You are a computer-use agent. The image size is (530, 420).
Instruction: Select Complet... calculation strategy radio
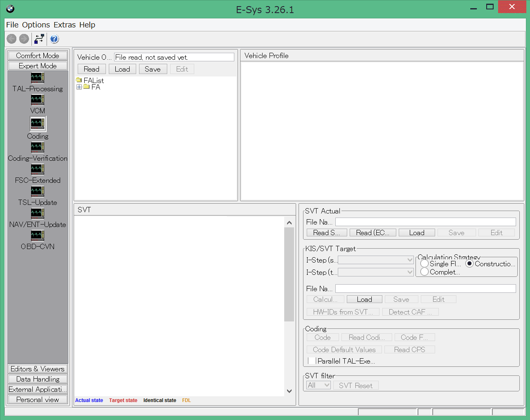click(424, 272)
